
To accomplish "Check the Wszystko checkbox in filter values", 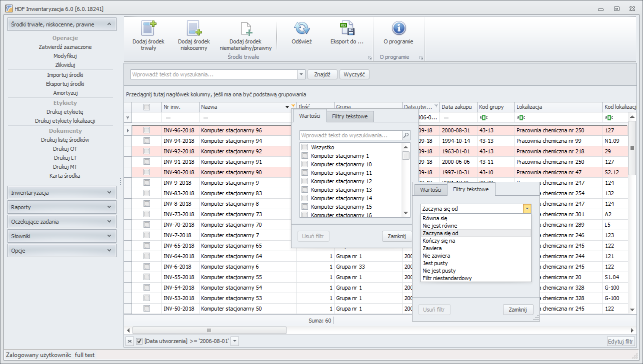I will (305, 147).
